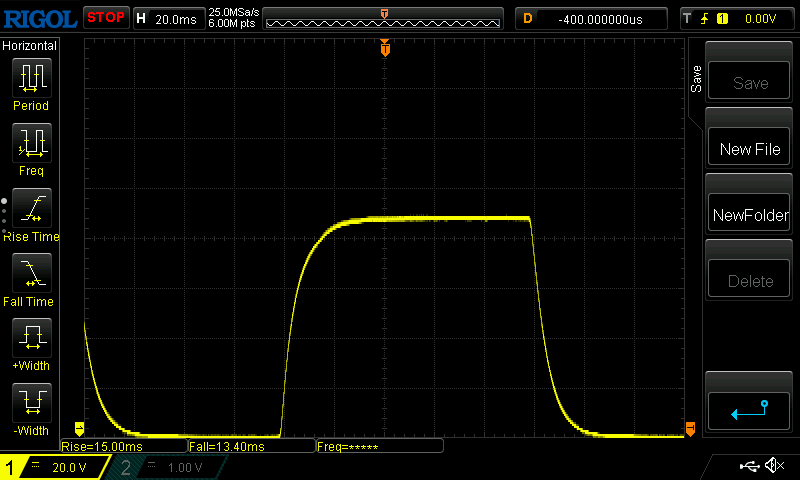Click the channel 1 ground level marker
800x480 pixels.
tap(79, 428)
